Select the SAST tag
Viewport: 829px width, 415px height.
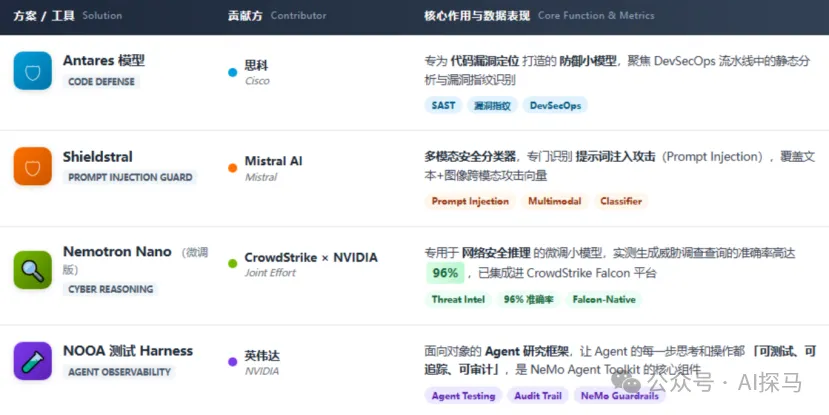point(443,105)
